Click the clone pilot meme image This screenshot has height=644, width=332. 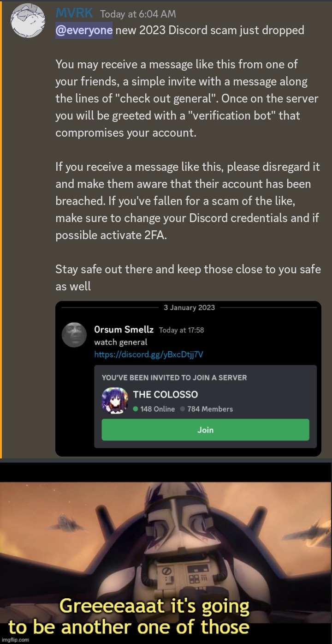click(x=166, y=553)
